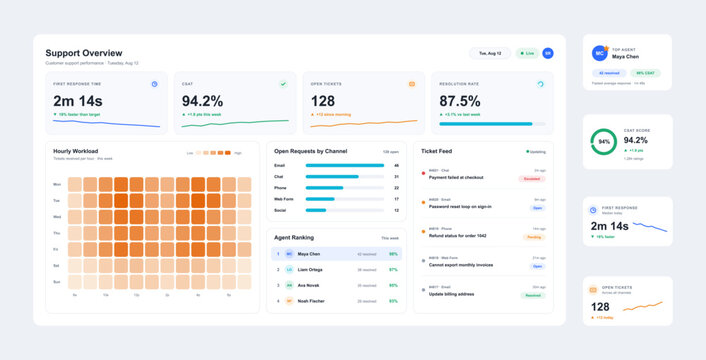The height and width of the screenshot is (360, 706).
Task: Click the Resolution Rate progress bar
Action: point(493,124)
